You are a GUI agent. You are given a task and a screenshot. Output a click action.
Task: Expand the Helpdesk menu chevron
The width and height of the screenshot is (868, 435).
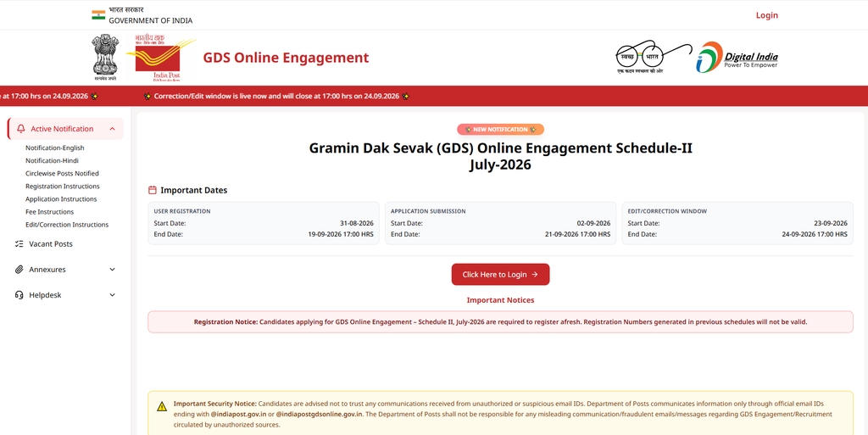[113, 295]
